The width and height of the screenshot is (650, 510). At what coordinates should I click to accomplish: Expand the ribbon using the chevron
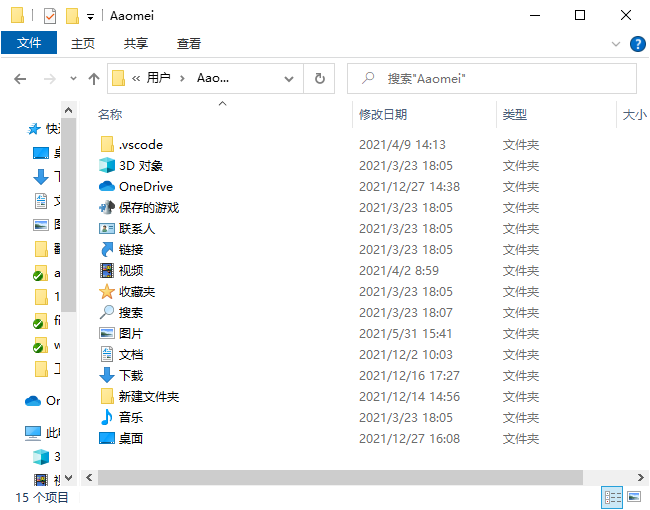click(x=616, y=44)
